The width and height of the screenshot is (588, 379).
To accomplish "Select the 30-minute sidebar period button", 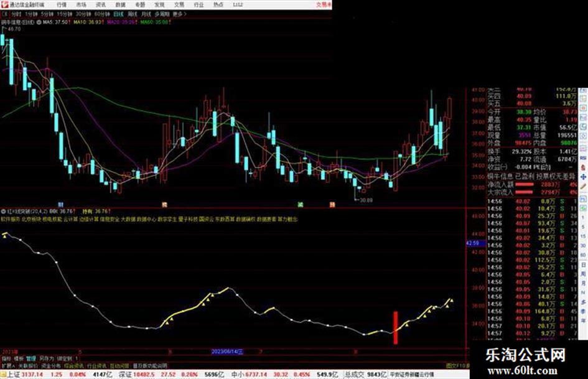I will tap(583, 246).
